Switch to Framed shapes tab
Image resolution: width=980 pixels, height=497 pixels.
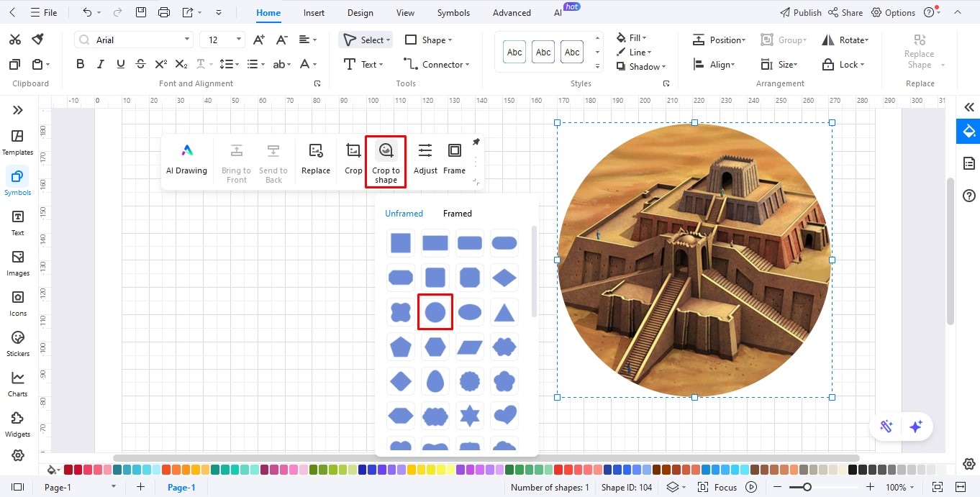458,214
